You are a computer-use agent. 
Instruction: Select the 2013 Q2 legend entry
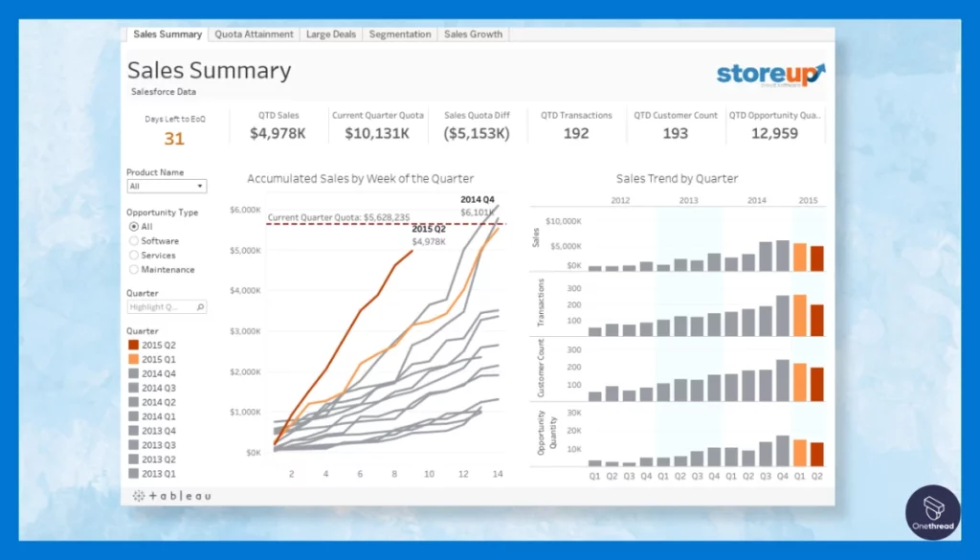pos(152,459)
